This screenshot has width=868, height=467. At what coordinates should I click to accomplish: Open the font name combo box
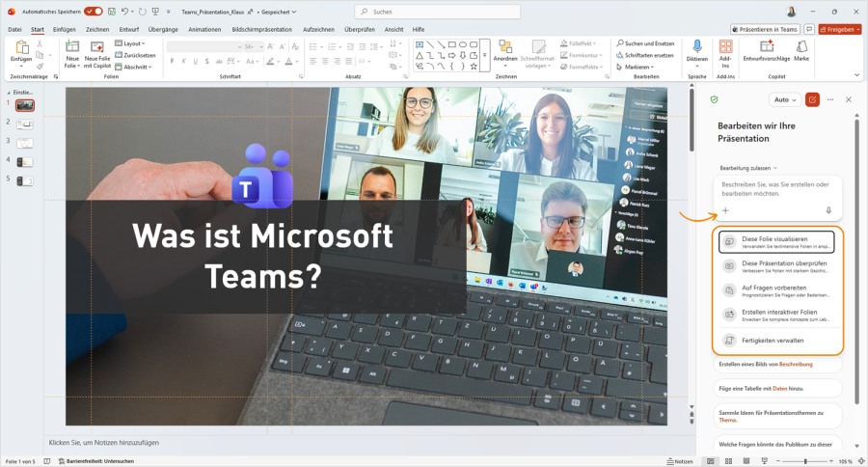coord(204,46)
